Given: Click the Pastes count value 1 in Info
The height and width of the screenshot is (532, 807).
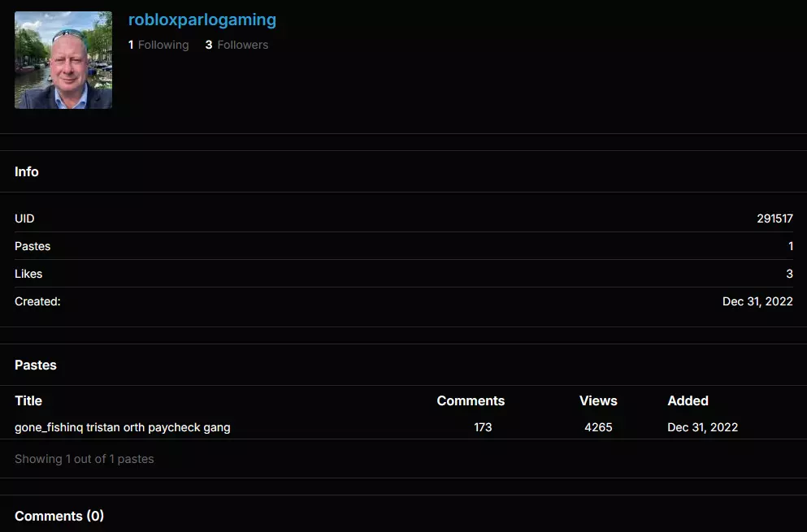Looking at the screenshot, I should pyautogui.click(x=791, y=246).
